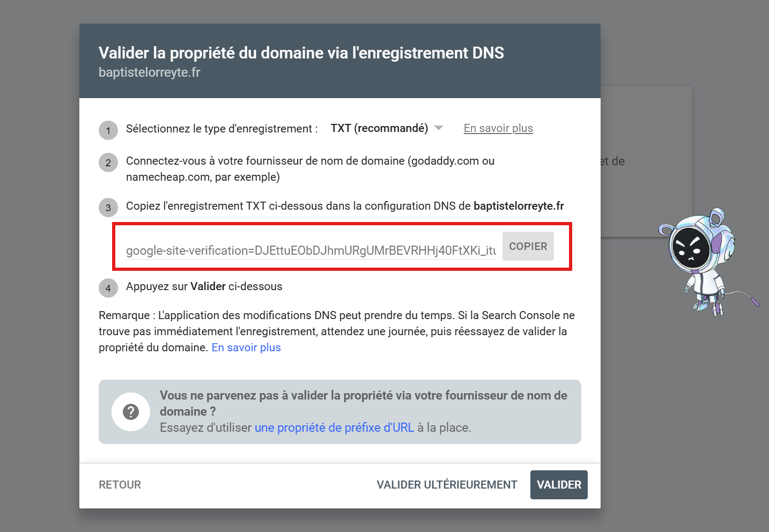The width and height of the screenshot is (769, 532).
Task: Click the google-site-verification TXT record field
Action: click(x=311, y=250)
